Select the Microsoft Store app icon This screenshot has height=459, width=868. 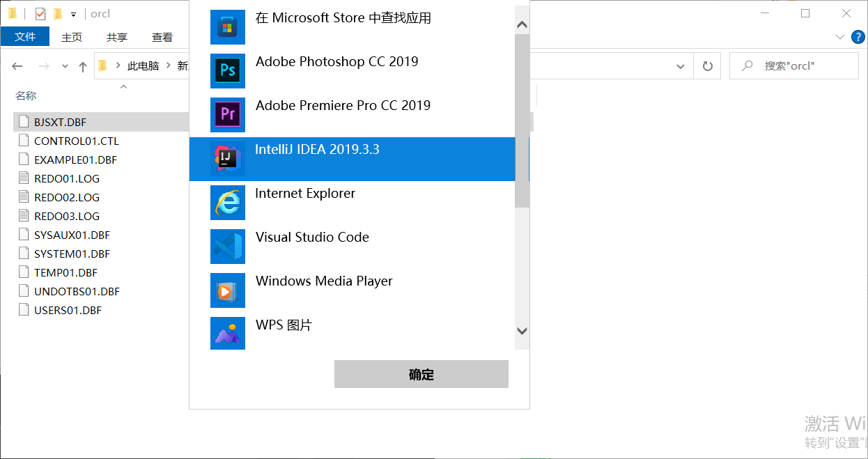(228, 27)
